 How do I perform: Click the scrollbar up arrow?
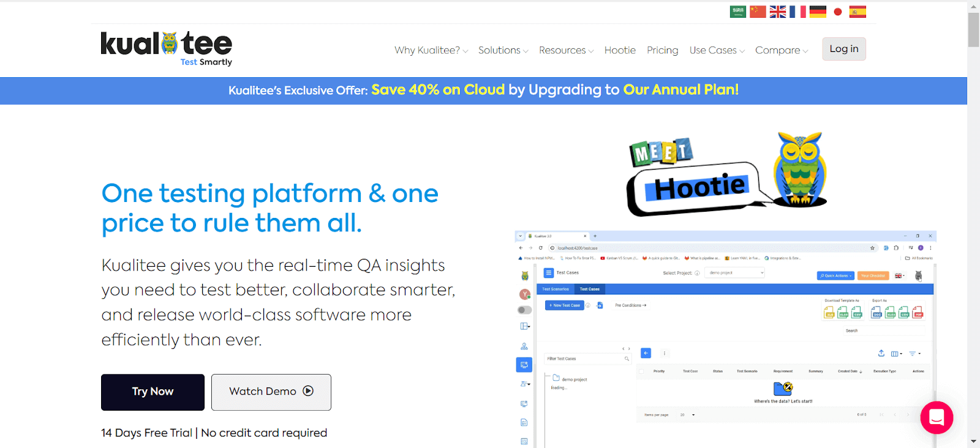(973, 6)
